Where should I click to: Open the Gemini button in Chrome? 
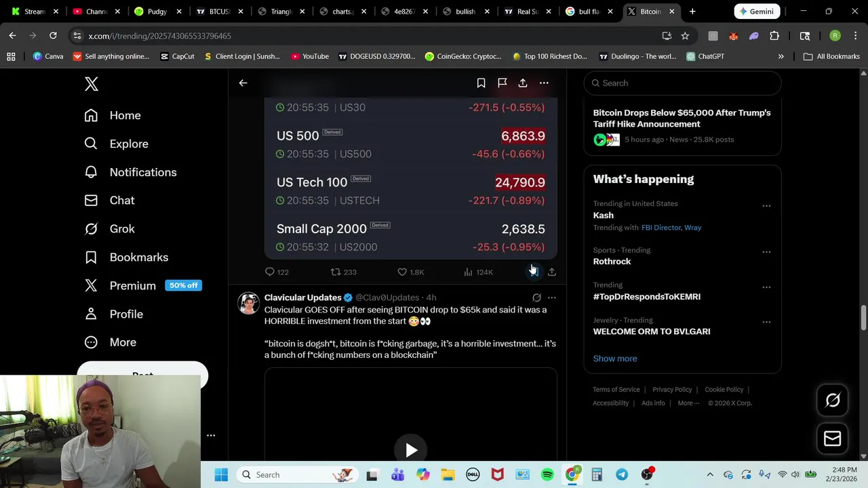coord(757,12)
